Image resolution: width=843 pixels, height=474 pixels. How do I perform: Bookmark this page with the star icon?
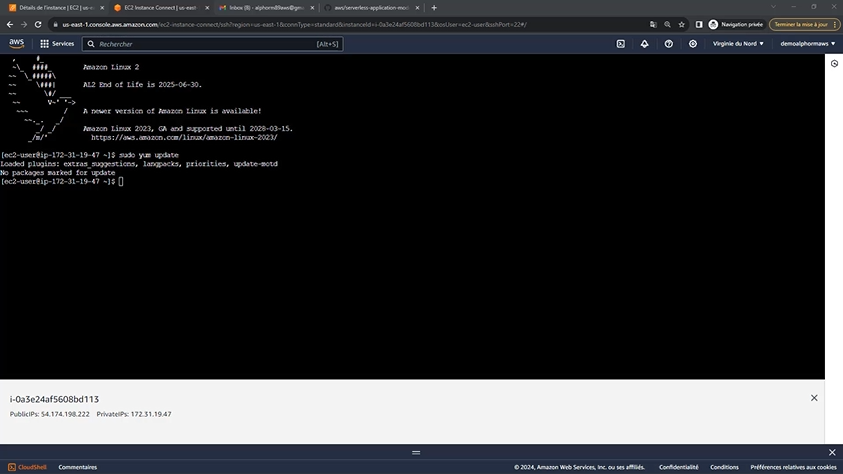(681, 24)
